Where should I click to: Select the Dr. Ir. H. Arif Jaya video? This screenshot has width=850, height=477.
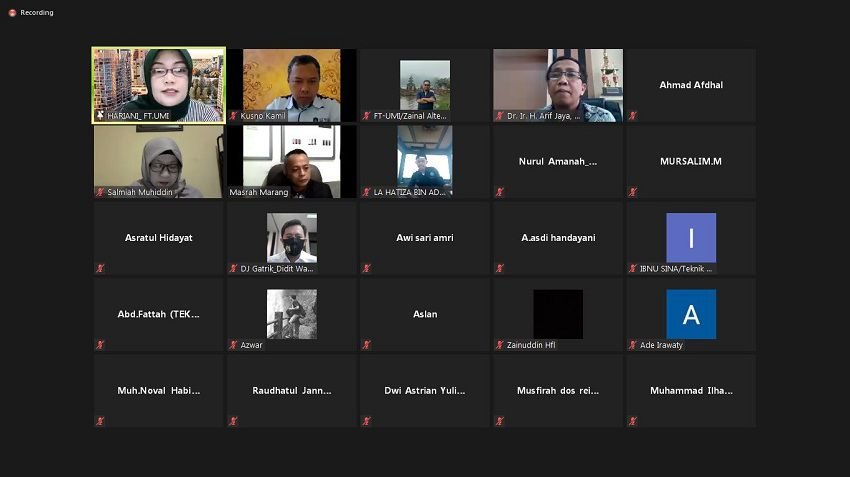(558, 85)
